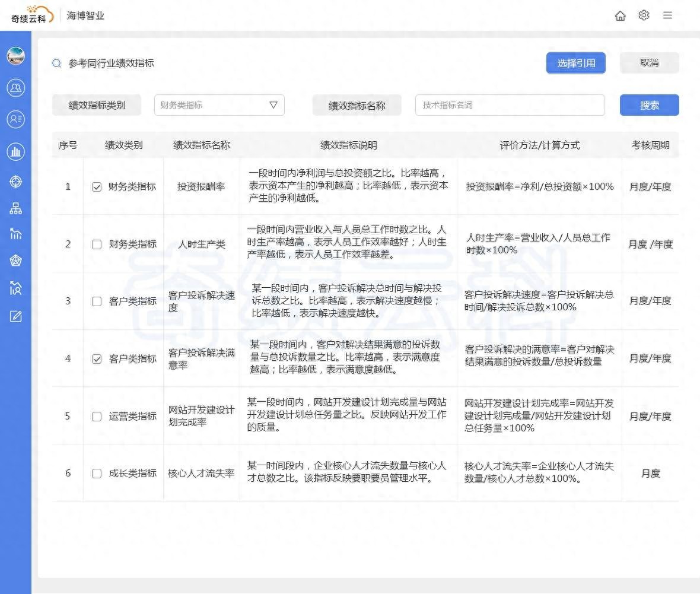Click the user avatar photo in sidebar
Image resolution: width=700 pixels, height=594 pixels.
tap(15, 56)
